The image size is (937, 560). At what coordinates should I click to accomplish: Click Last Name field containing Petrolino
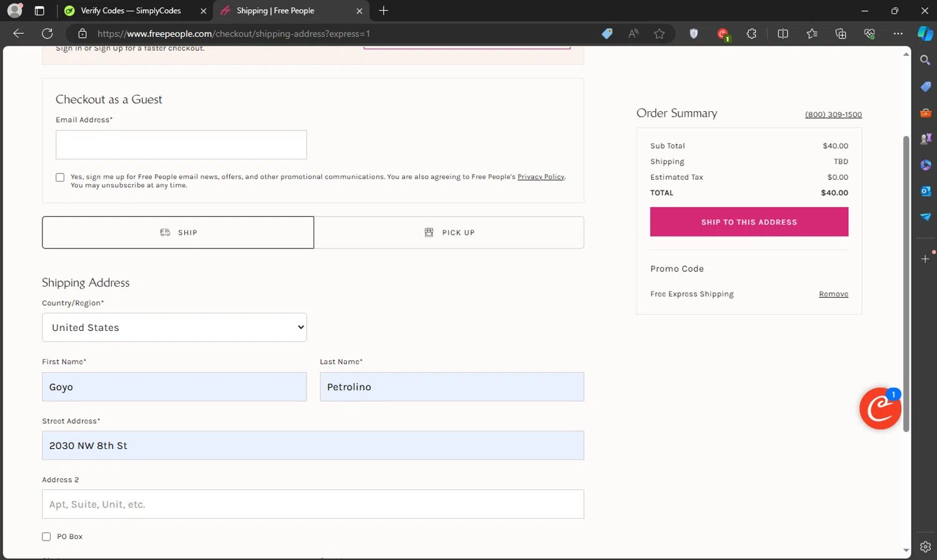pyautogui.click(x=452, y=386)
